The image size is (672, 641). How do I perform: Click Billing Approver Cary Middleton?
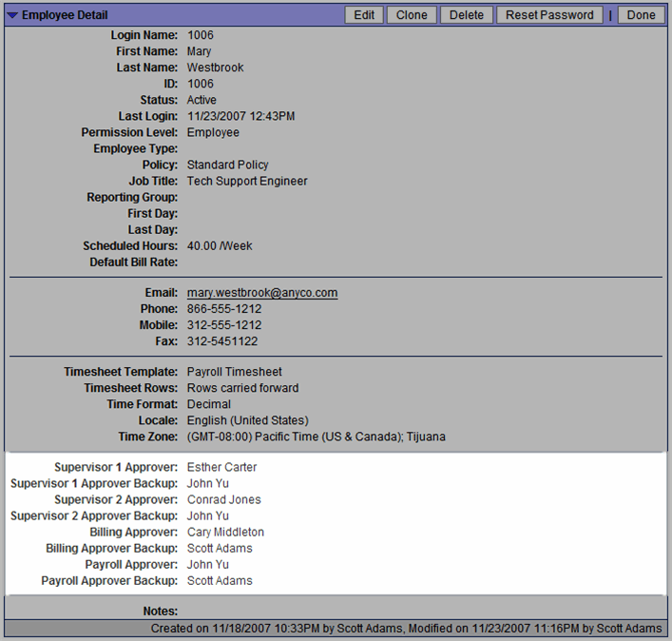coord(225,532)
